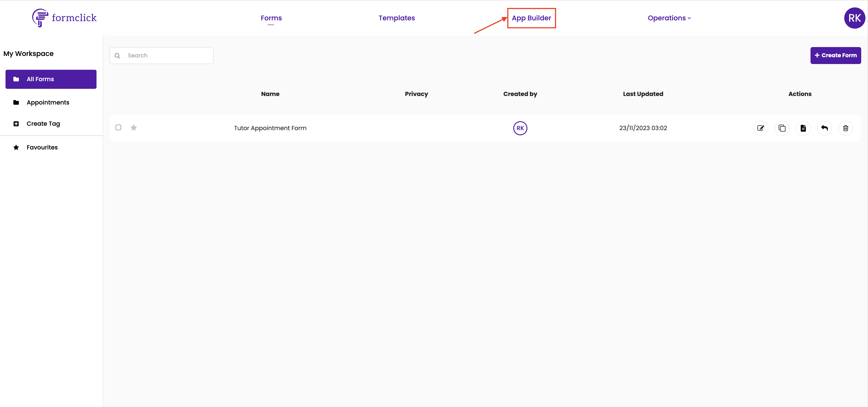Edit the Tutor Appointment Form

tap(760, 128)
